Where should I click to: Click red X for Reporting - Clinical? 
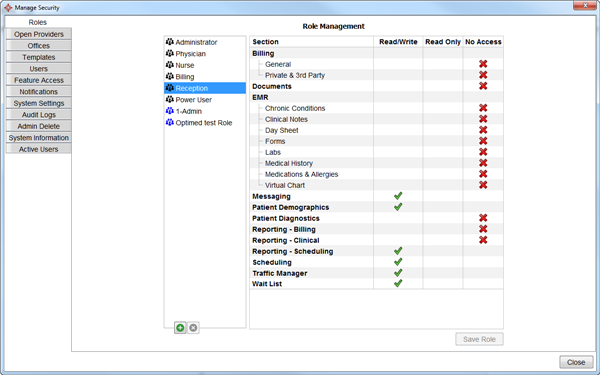(483, 240)
